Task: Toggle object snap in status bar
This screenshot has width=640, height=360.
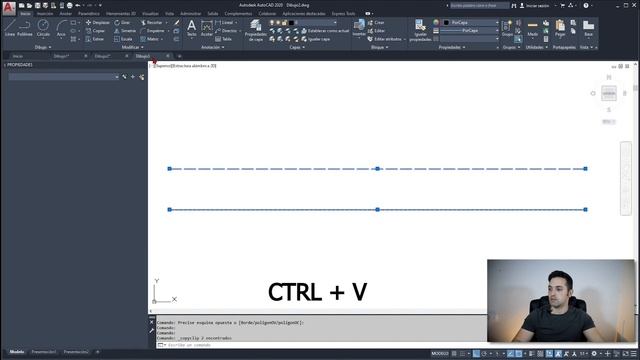Action: point(519,353)
